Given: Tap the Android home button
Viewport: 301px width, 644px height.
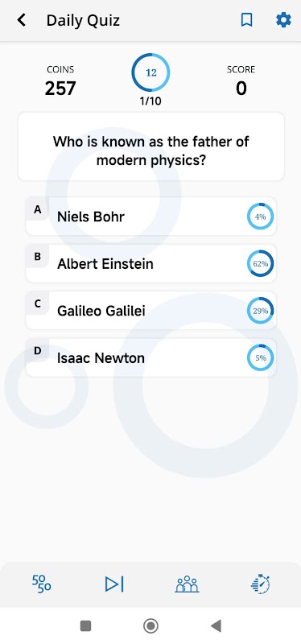Looking at the screenshot, I should [x=150, y=626].
